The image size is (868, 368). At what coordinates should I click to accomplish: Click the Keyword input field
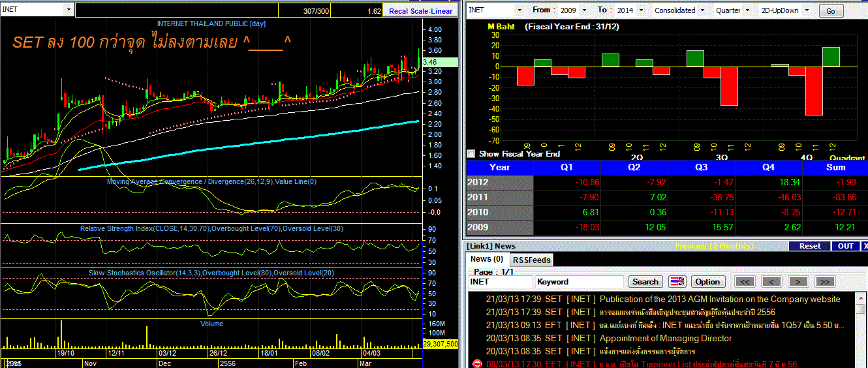pyautogui.click(x=579, y=282)
